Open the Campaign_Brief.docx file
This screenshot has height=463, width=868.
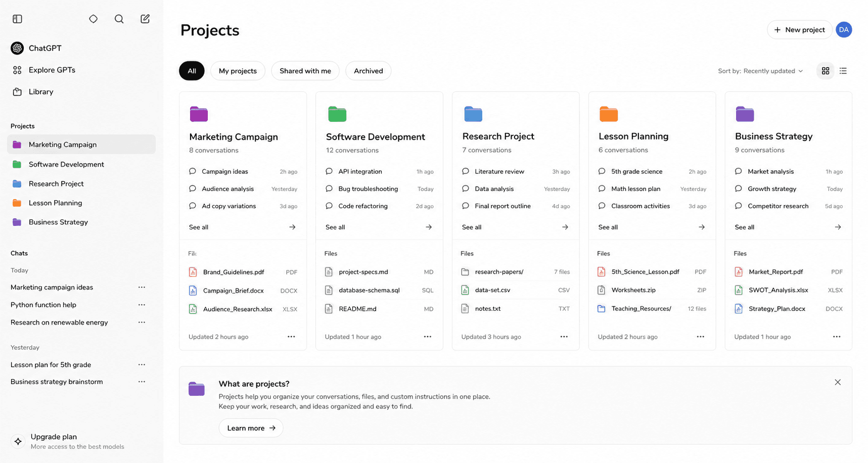tap(243, 291)
